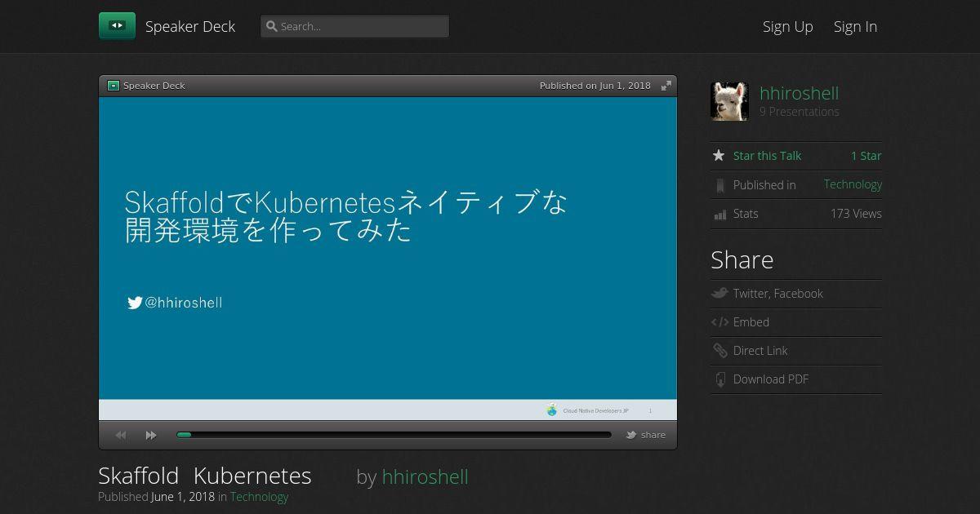The height and width of the screenshot is (514, 980).
Task: Expand the slide player to fullscreen
Action: coord(666,86)
